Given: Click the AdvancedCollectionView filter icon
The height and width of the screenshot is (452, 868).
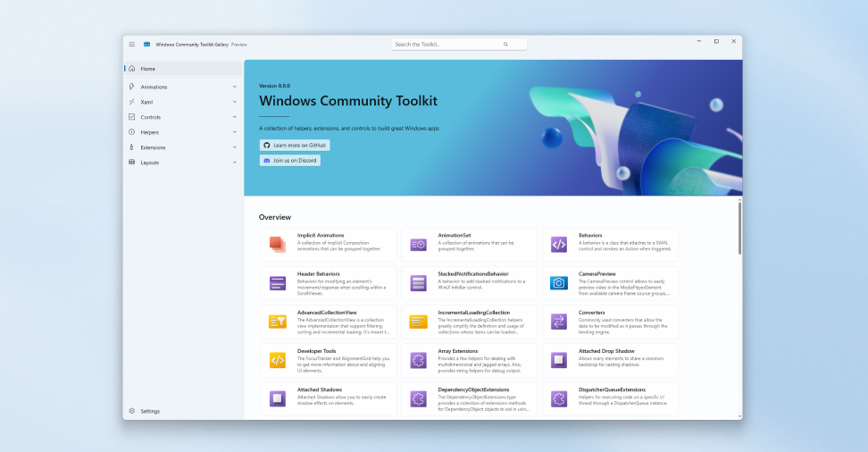Looking at the screenshot, I should (278, 322).
